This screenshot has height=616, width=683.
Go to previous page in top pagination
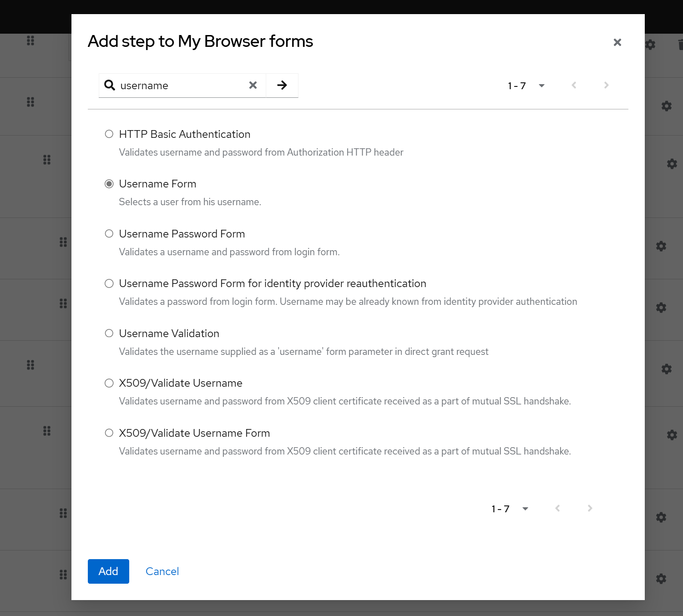point(574,85)
